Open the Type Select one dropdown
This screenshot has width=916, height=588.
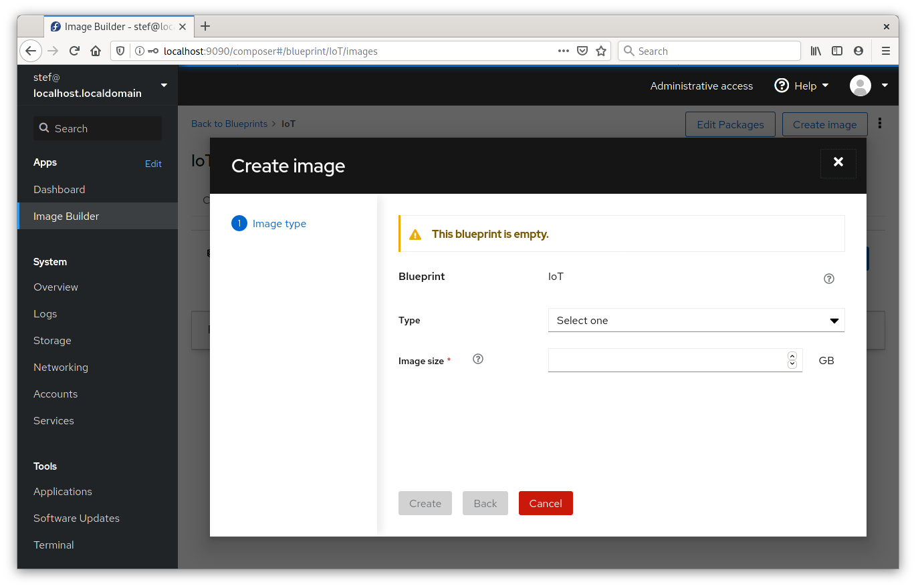coord(696,320)
